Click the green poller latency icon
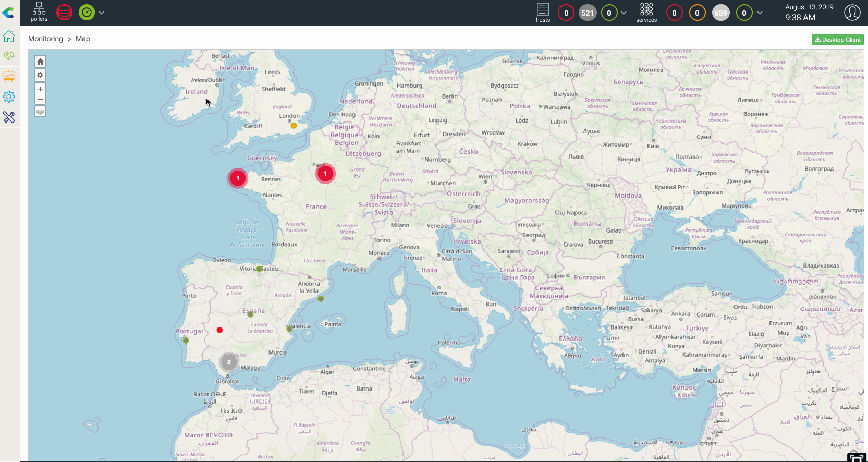This screenshot has height=462, width=868. point(87,12)
